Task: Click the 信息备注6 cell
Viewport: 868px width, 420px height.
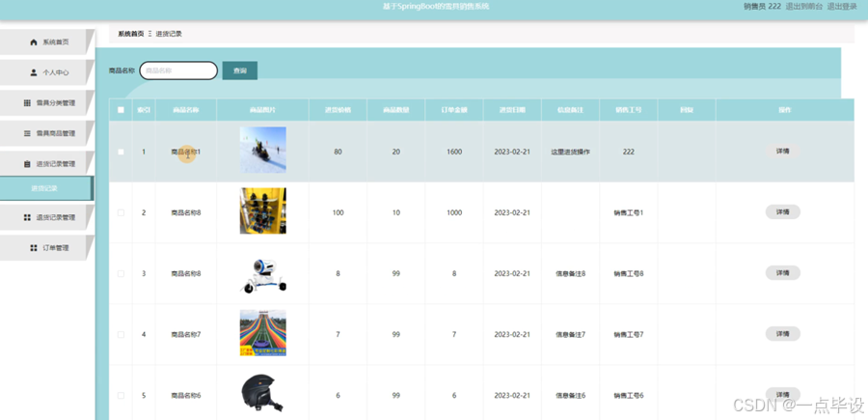Action: 570,396
